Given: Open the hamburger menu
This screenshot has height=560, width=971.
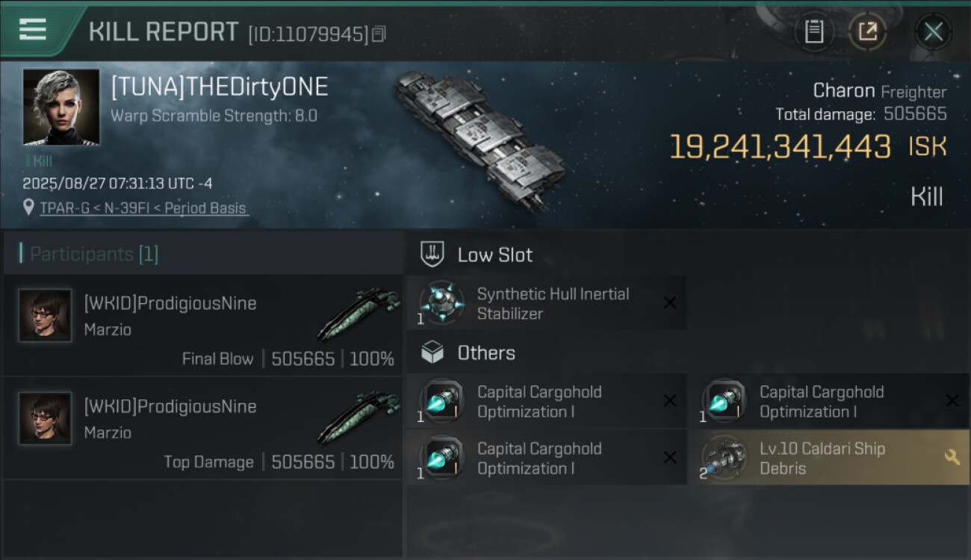Looking at the screenshot, I should click(x=33, y=30).
